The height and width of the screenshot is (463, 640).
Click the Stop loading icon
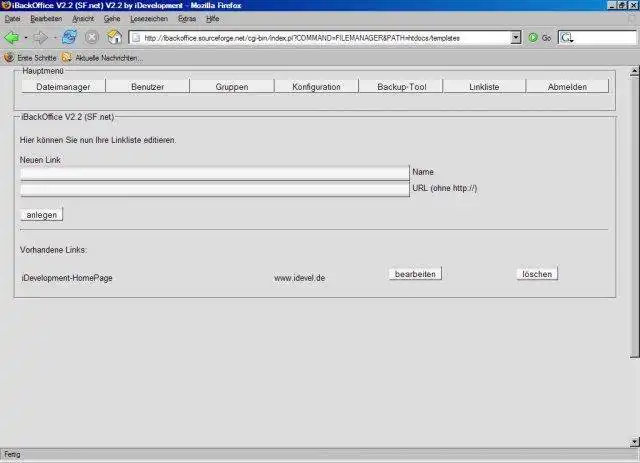point(92,38)
